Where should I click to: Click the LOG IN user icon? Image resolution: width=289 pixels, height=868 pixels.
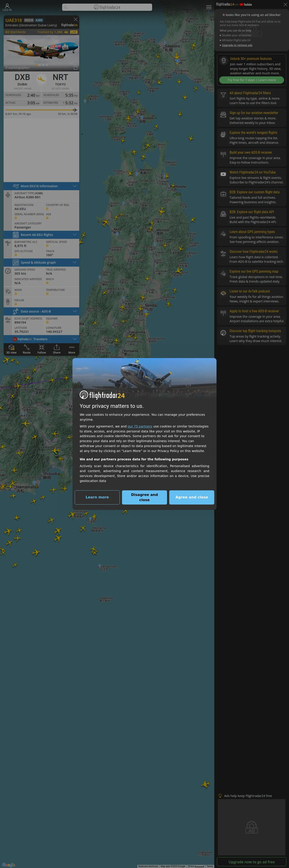(x=7, y=7)
